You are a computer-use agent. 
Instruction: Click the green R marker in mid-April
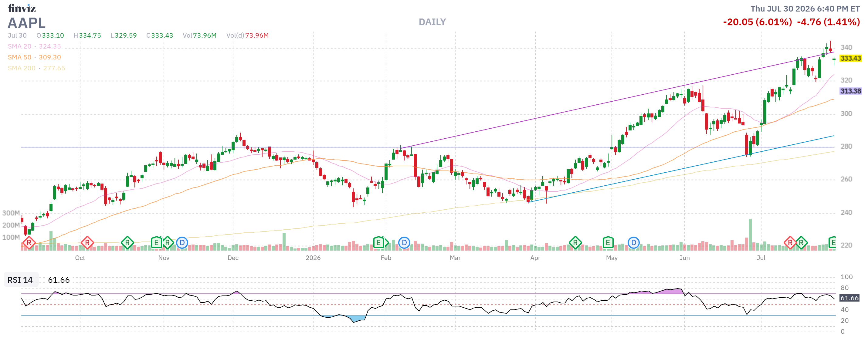[x=575, y=243]
